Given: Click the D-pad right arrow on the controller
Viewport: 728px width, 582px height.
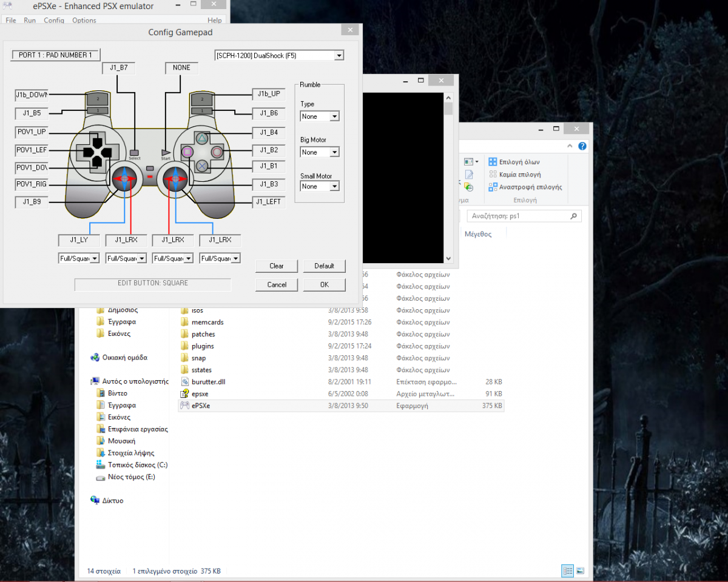Looking at the screenshot, I should point(107,151).
